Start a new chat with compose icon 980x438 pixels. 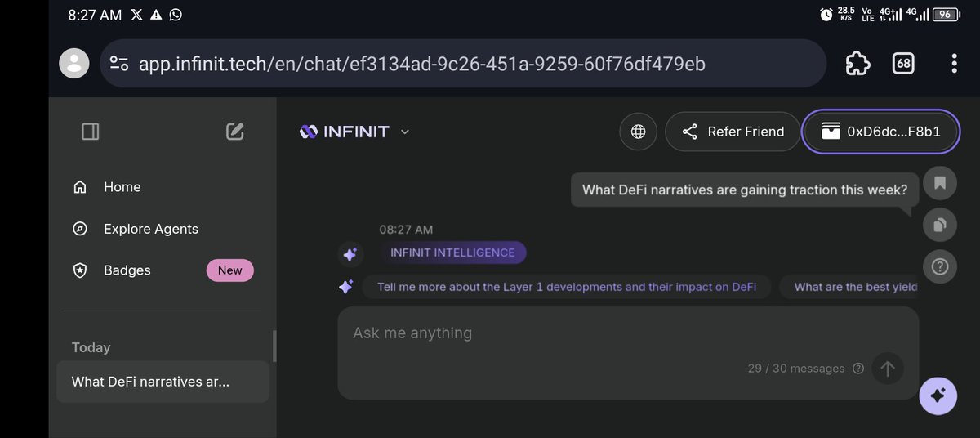tap(235, 131)
